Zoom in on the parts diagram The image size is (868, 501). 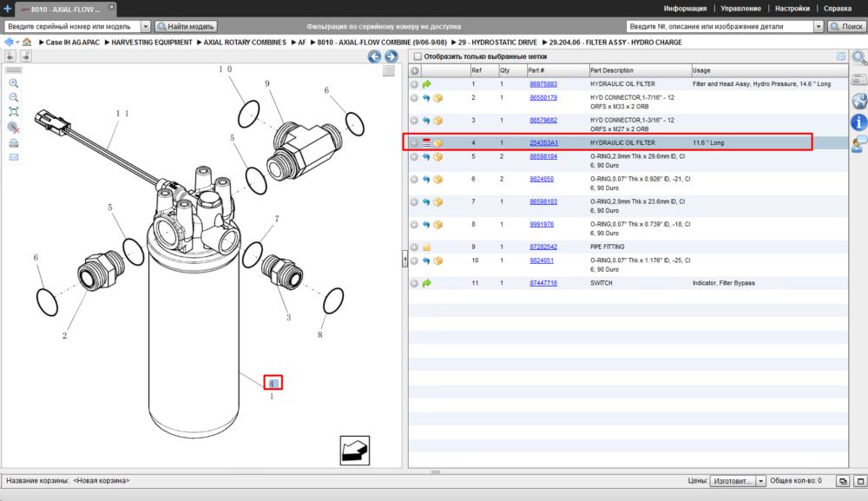(13, 83)
